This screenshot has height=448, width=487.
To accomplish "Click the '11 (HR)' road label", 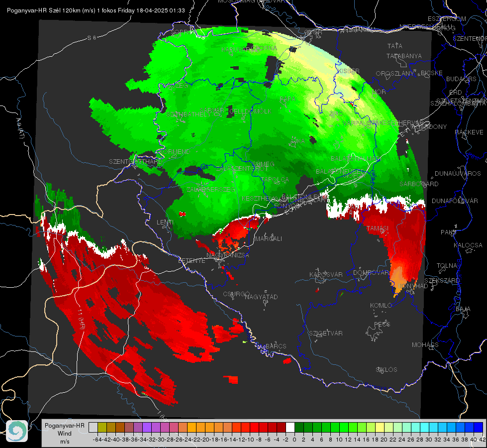I will pos(81,320).
